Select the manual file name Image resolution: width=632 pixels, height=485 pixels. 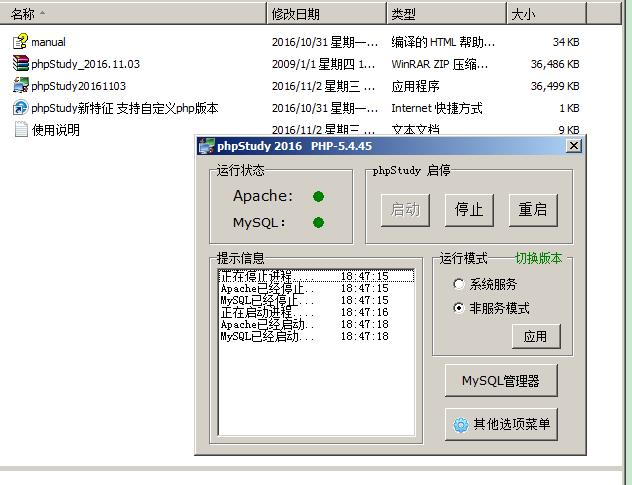(x=48, y=42)
